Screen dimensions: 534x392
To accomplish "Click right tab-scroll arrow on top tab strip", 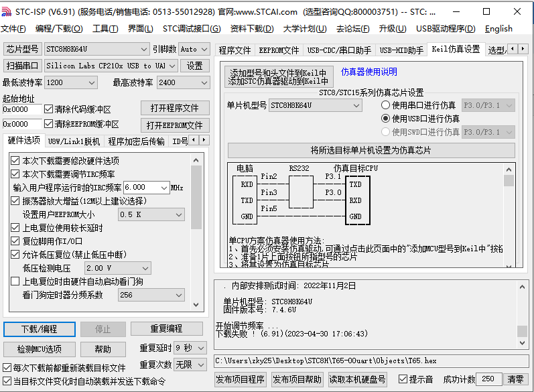I will point(523,49).
